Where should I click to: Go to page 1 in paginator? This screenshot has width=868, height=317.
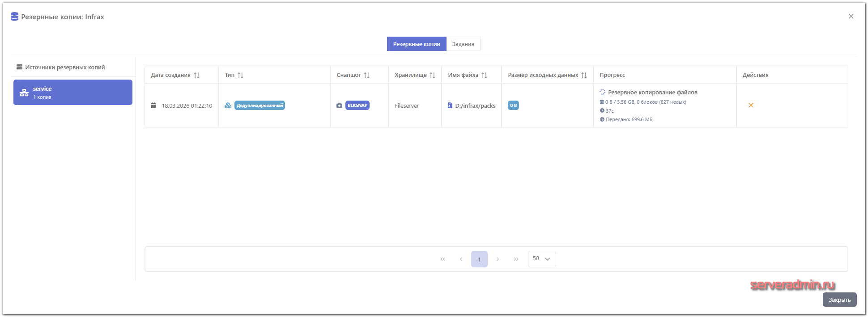[x=479, y=259]
